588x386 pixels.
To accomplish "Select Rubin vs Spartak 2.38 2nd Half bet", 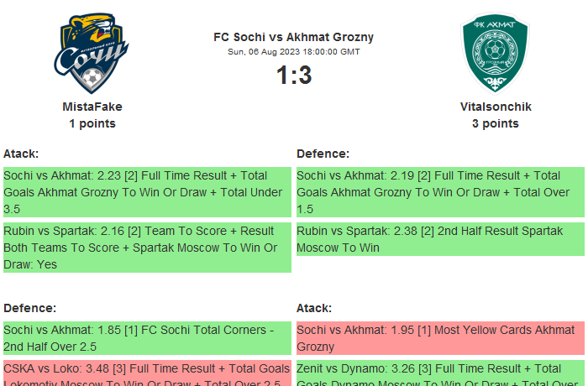I will coord(440,239).
